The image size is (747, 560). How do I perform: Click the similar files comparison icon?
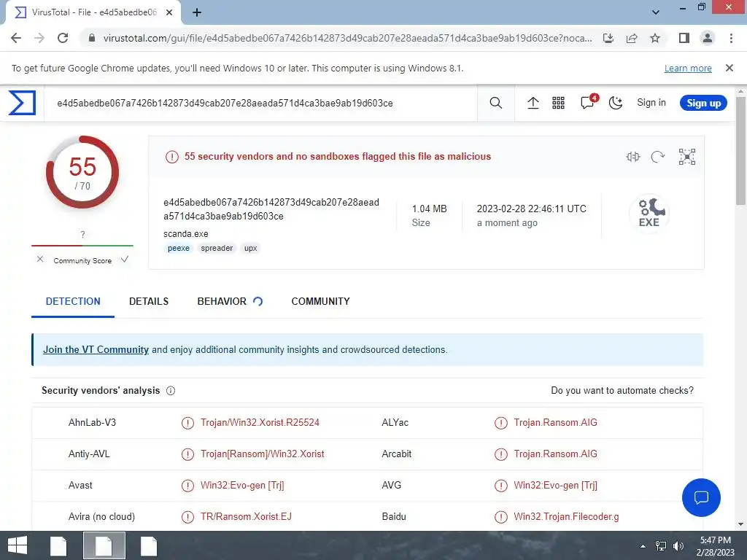(x=632, y=157)
